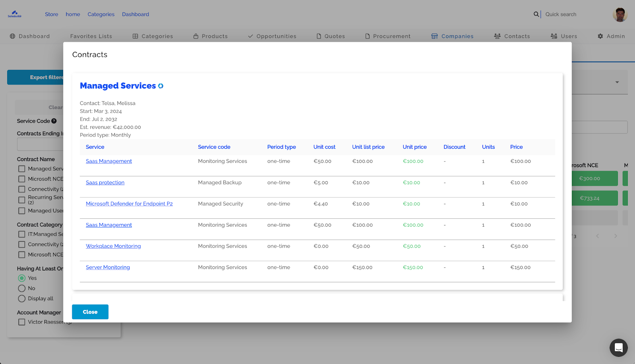
Task: Click the Service code column header
Action: click(x=214, y=147)
